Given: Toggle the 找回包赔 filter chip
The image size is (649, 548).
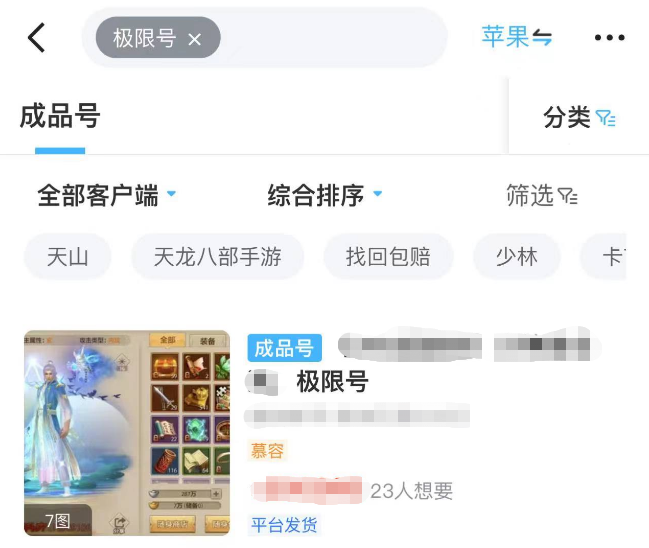Looking at the screenshot, I should coord(388,257).
